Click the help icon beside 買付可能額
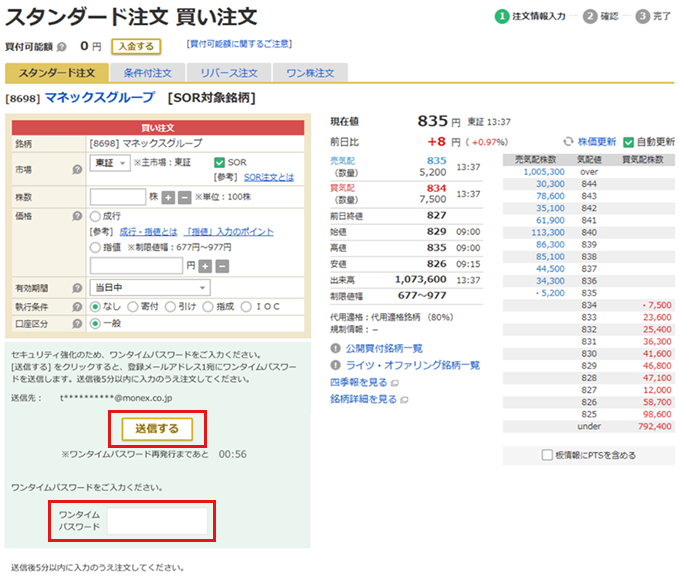Image resolution: width=680 pixels, height=577 pixels. pos(62,46)
